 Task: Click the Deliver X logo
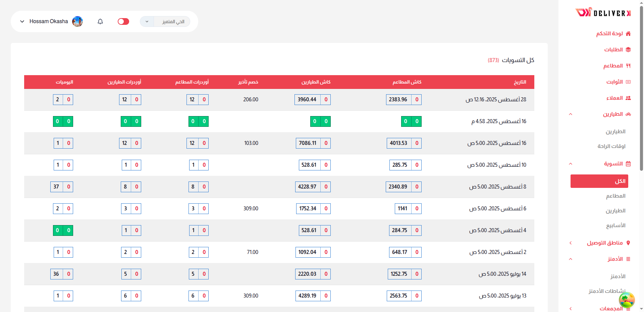click(603, 13)
